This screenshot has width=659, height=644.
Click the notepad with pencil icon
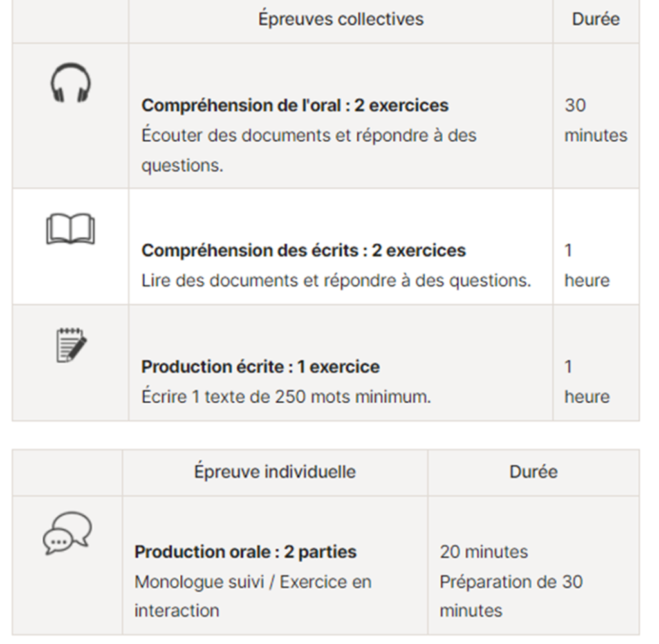71,345
